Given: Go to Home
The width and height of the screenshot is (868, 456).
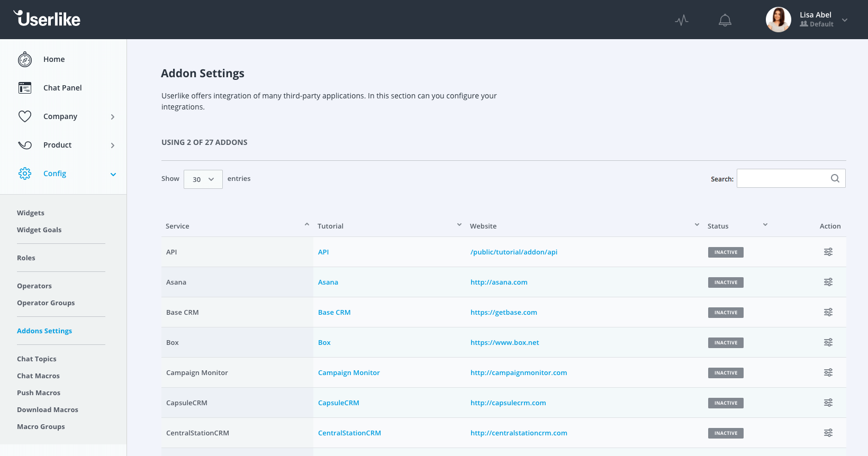Looking at the screenshot, I should coord(54,59).
